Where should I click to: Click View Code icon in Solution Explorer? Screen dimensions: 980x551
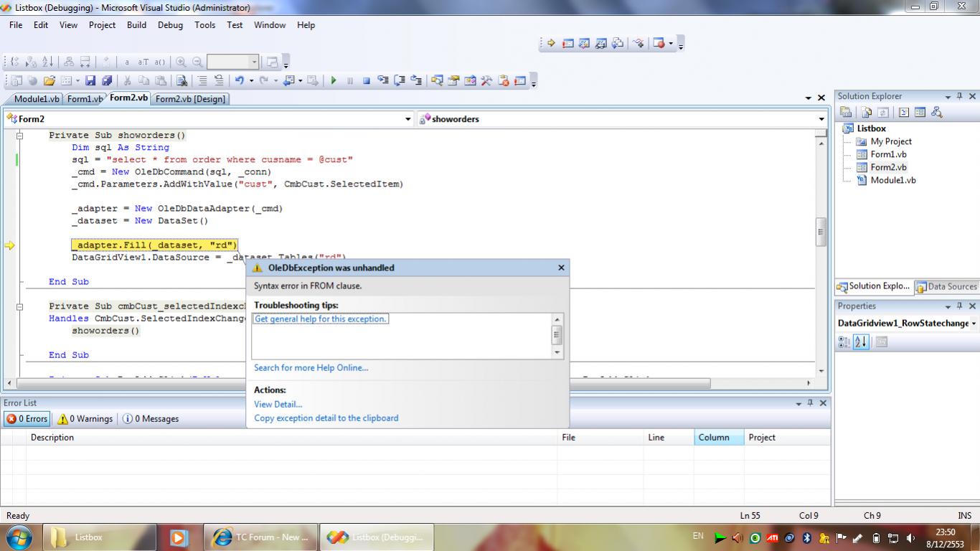click(903, 112)
